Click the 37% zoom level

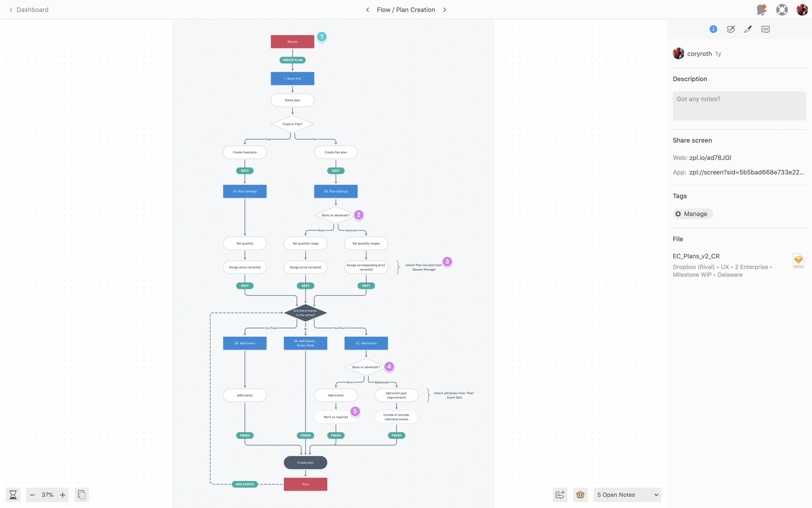pos(47,495)
